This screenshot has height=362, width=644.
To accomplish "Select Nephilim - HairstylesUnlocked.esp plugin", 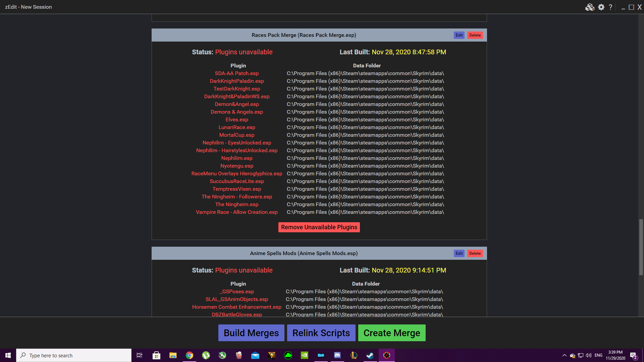I will (x=237, y=150).
